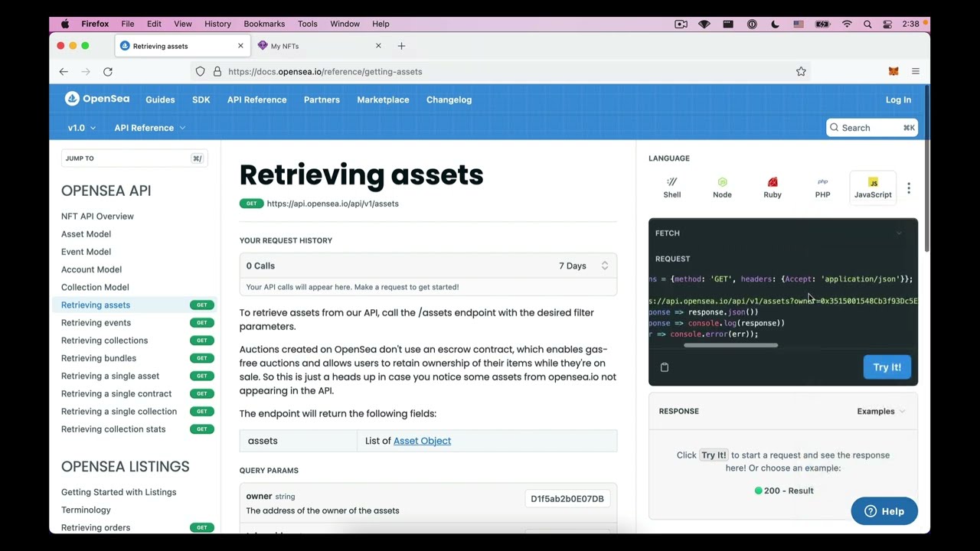
Task: Select the PHP language icon
Action: tap(822, 187)
